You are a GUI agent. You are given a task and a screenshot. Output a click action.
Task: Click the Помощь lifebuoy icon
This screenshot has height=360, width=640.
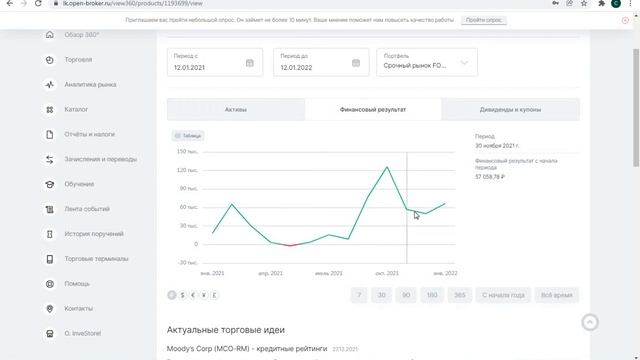point(49,284)
